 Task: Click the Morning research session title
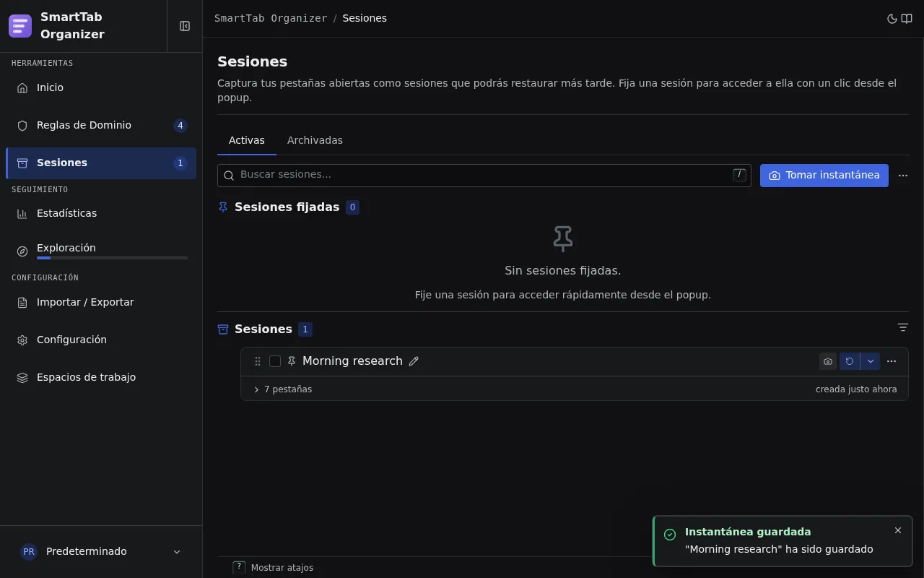click(352, 361)
